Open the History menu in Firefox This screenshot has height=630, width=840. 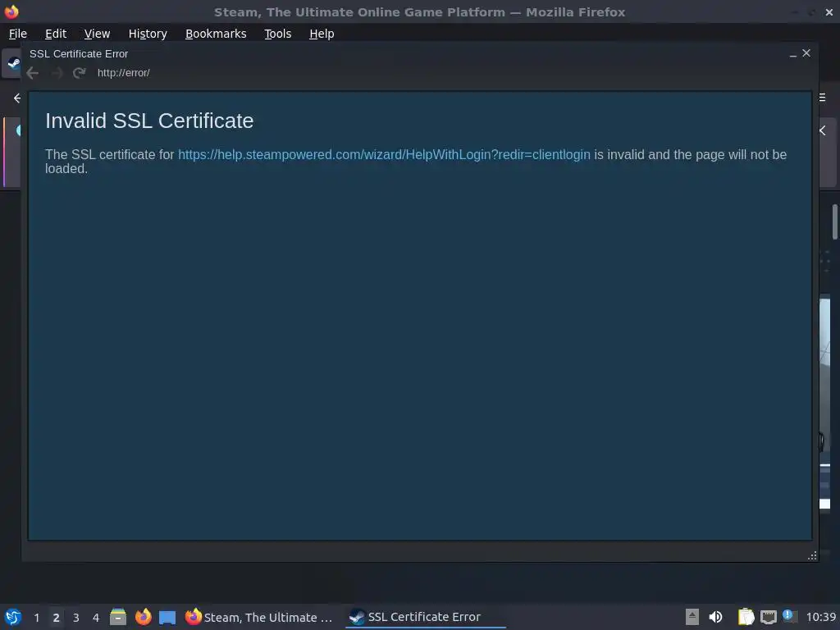148,34
